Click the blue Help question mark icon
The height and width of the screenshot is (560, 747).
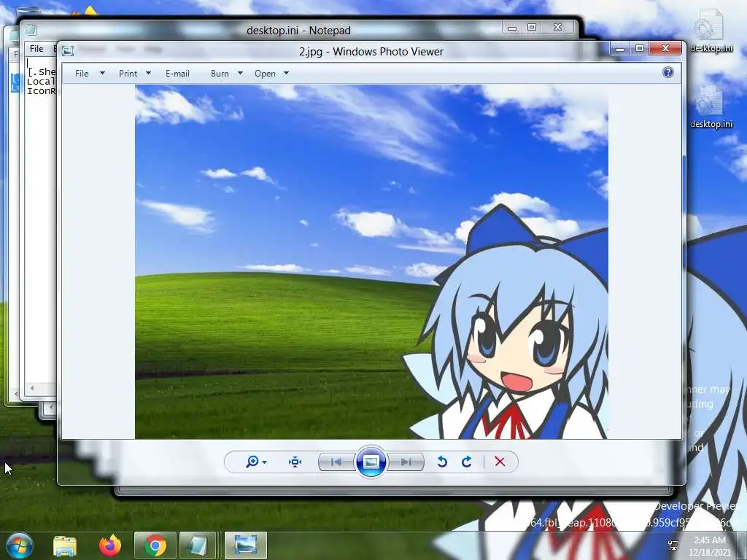pos(668,72)
